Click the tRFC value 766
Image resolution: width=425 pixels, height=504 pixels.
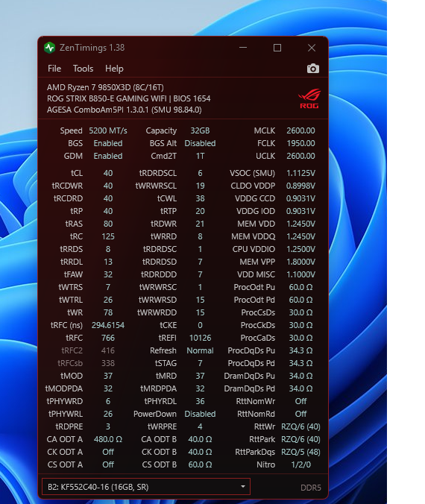point(108,338)
